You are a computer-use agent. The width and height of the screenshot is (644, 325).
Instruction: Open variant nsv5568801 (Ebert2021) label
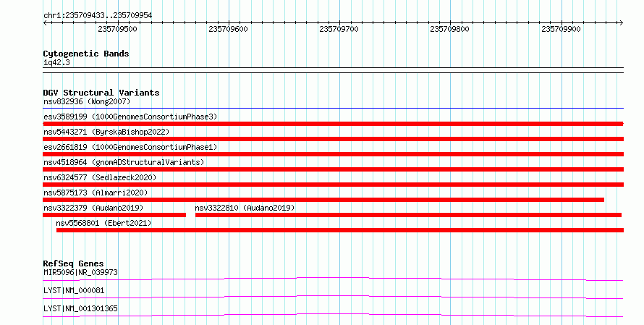[x=103, y=223]
